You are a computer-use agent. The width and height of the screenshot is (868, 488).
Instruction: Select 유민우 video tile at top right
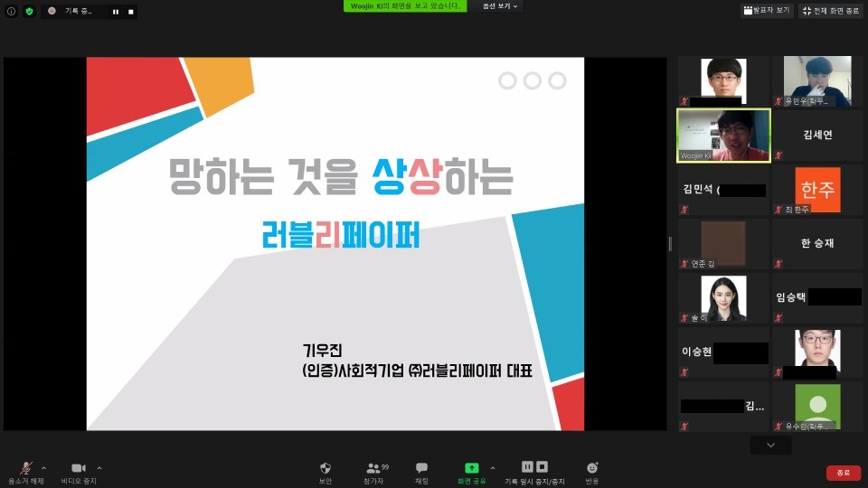click(x=817, y=80)
